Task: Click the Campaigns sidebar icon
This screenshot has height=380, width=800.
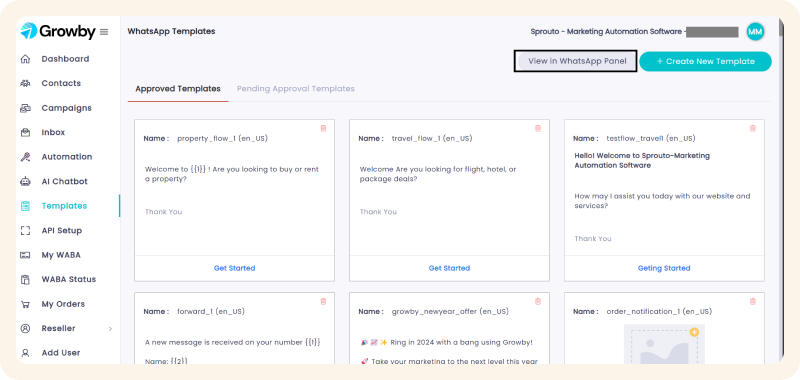Action: tap(25, 108)
